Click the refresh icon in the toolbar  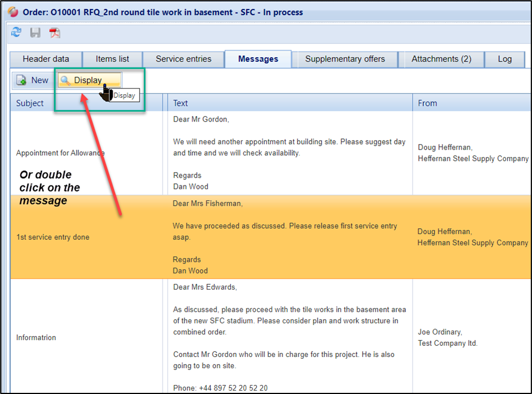17,33
